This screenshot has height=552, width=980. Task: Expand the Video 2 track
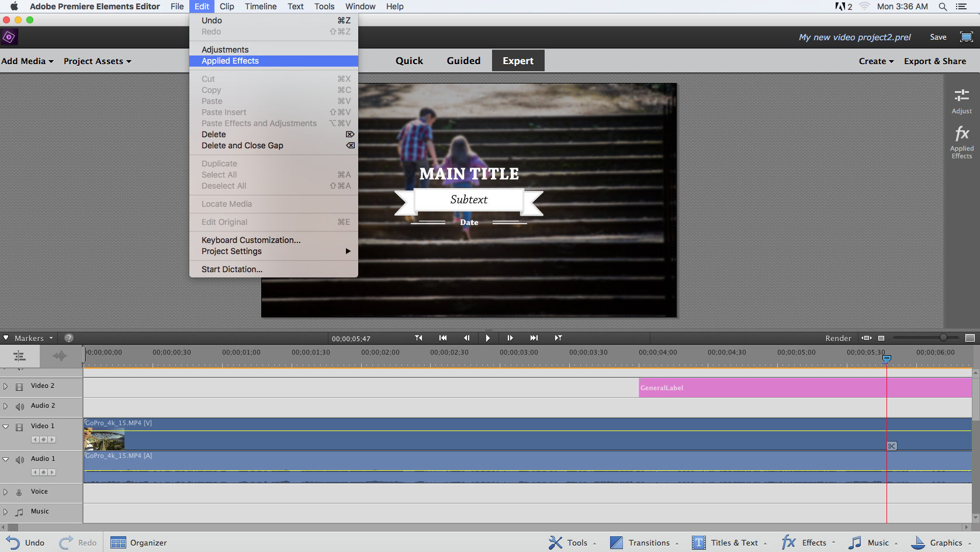(x=6, y=386)
